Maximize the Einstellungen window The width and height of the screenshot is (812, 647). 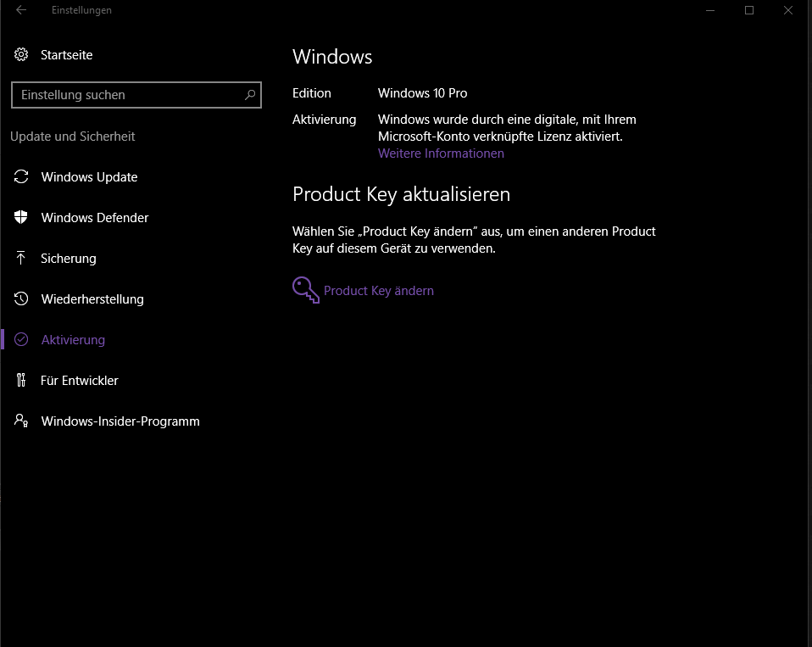pyautogui.click(x=748, y=10)
